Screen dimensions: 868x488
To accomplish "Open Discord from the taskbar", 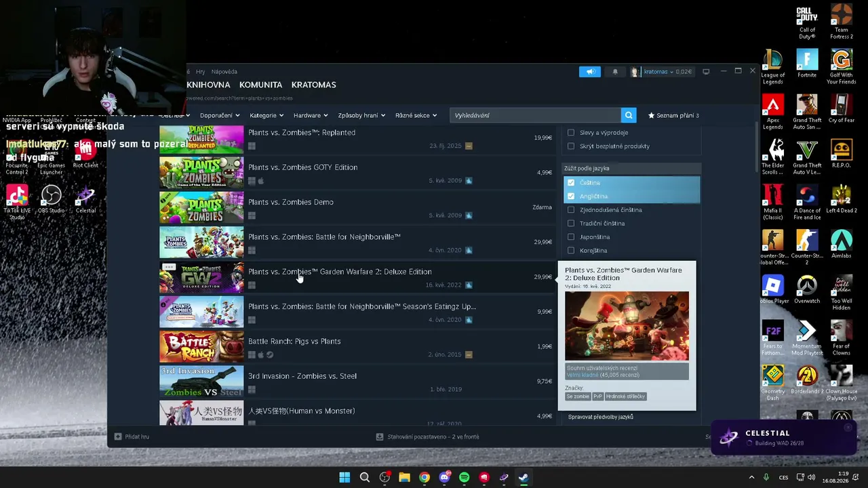I will (x=444, y=477).
